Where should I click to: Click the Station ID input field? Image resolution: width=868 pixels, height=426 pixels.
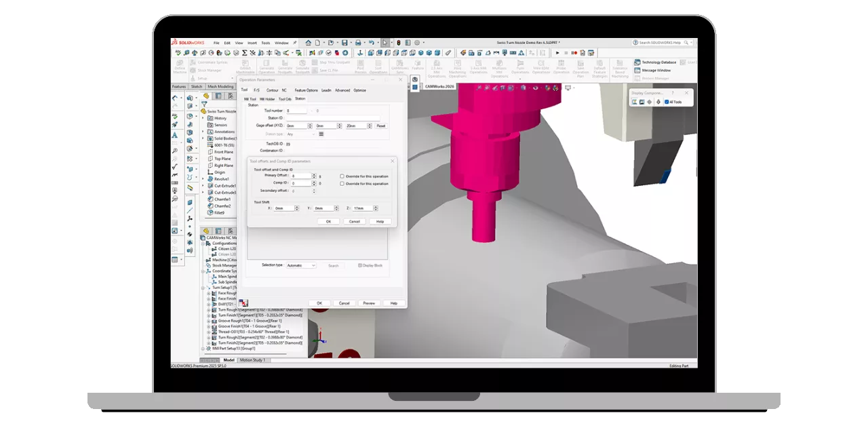(333, 118)
